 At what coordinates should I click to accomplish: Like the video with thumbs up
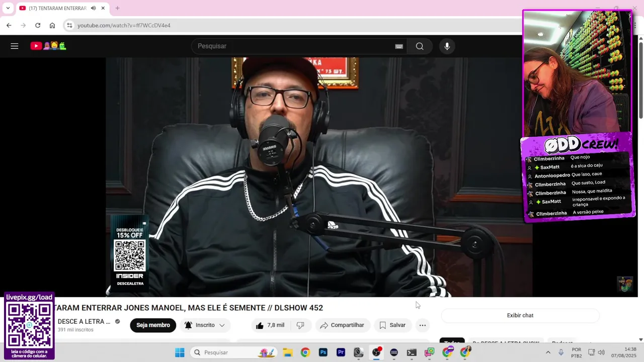pos(270,325)
